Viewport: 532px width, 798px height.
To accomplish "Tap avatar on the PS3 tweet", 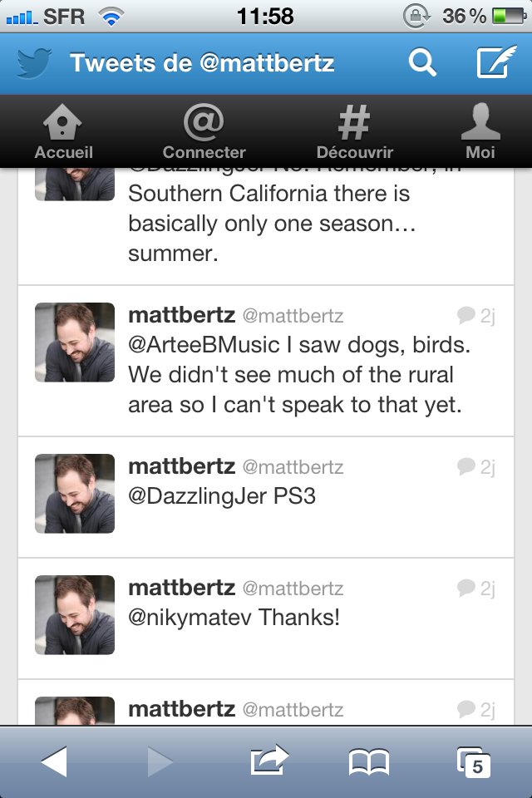I will point(75,493).
